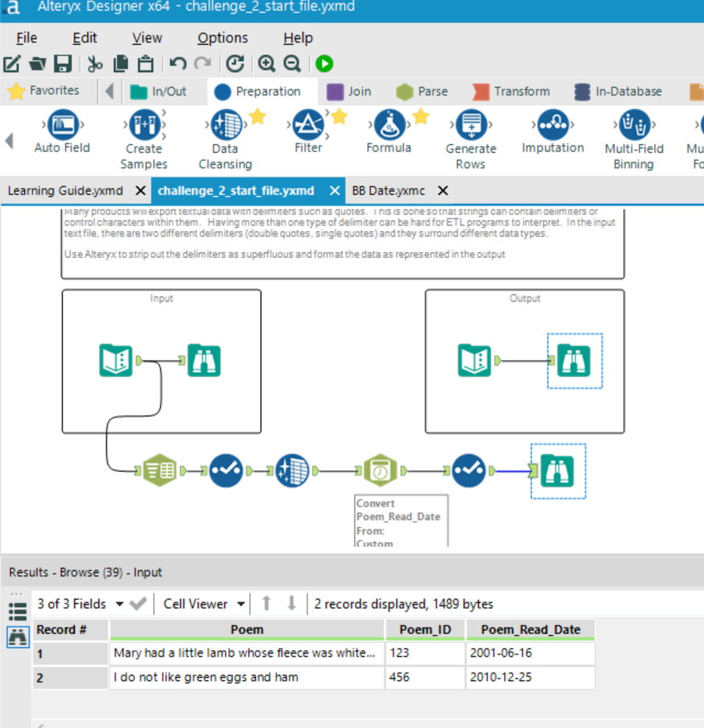
Task: Open the View menu
Action: [146, 38]
